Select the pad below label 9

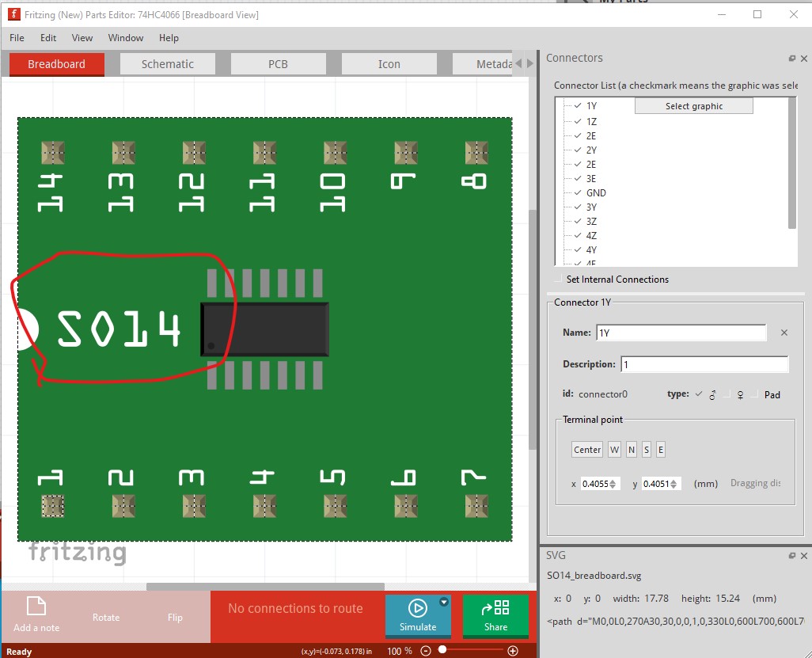pos(406,153)
